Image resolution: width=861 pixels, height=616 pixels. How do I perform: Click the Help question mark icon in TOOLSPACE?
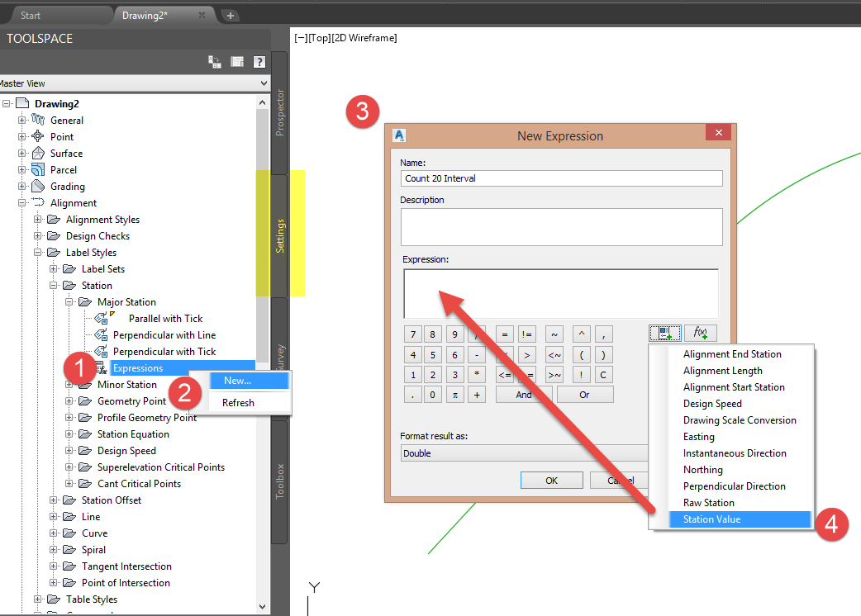pos(259,62)
